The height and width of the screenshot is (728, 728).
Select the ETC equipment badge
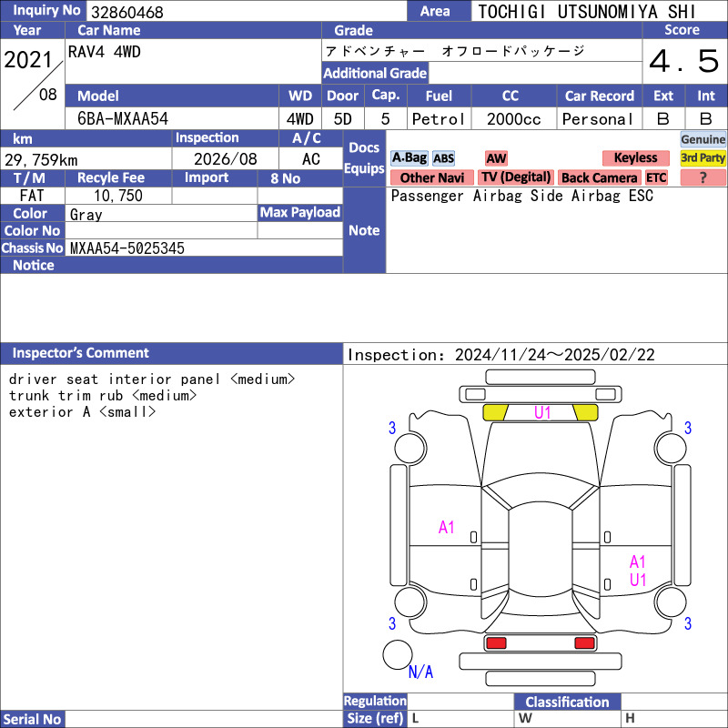click(656, 177)
